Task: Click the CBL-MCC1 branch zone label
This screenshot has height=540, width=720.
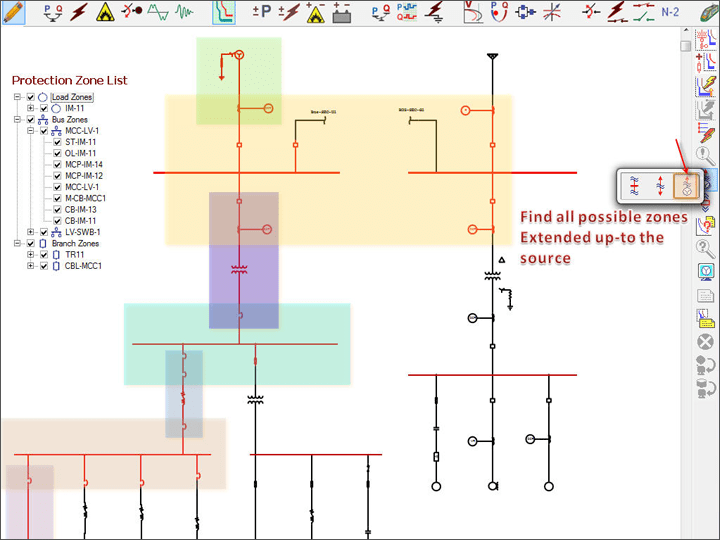Action: (84, 266)
